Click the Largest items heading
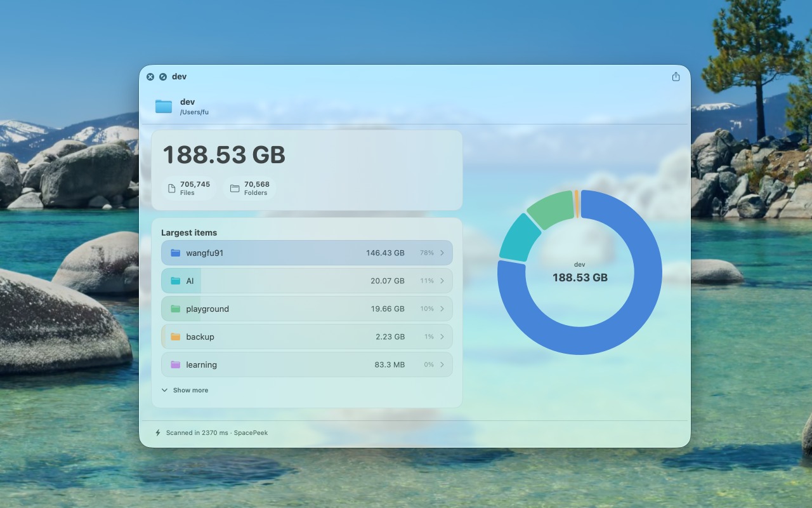 tap(189, 232)
